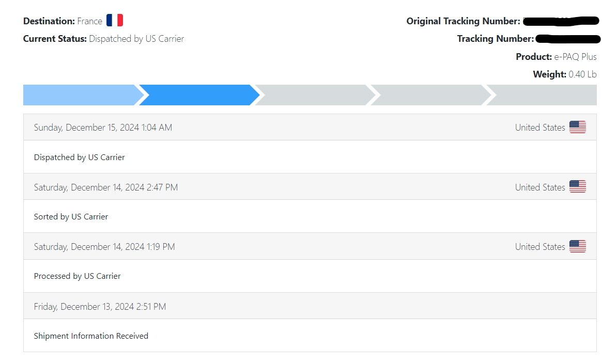
Task: Click the e-PAQ Plus product text
Action: point(575,57)
